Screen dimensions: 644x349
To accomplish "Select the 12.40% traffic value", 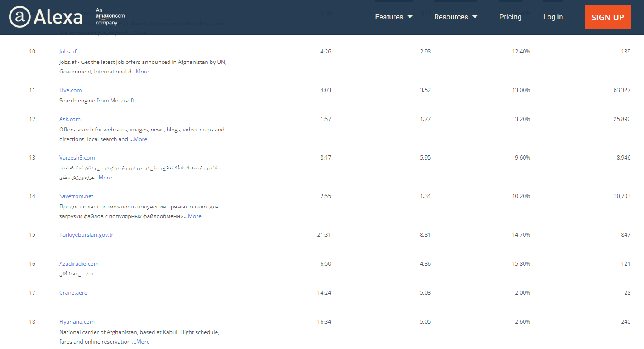I will pos(521,52).
